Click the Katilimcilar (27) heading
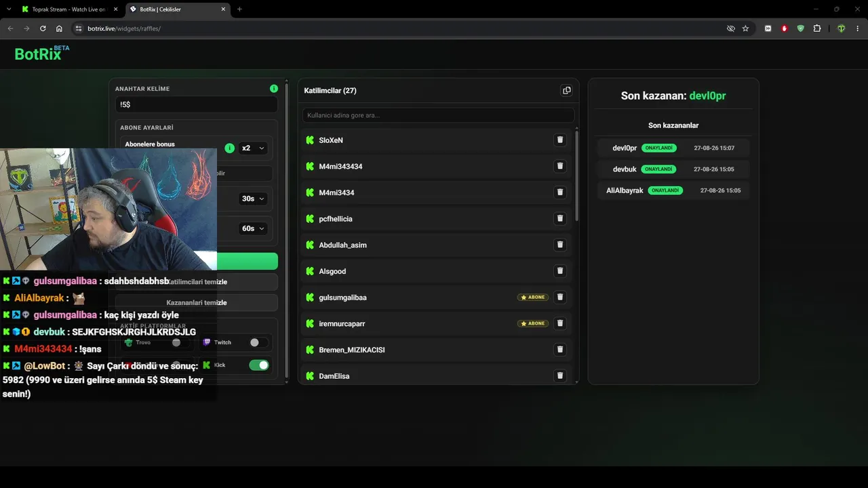Screen dimensions: 868x488 [x=330, y=91]
